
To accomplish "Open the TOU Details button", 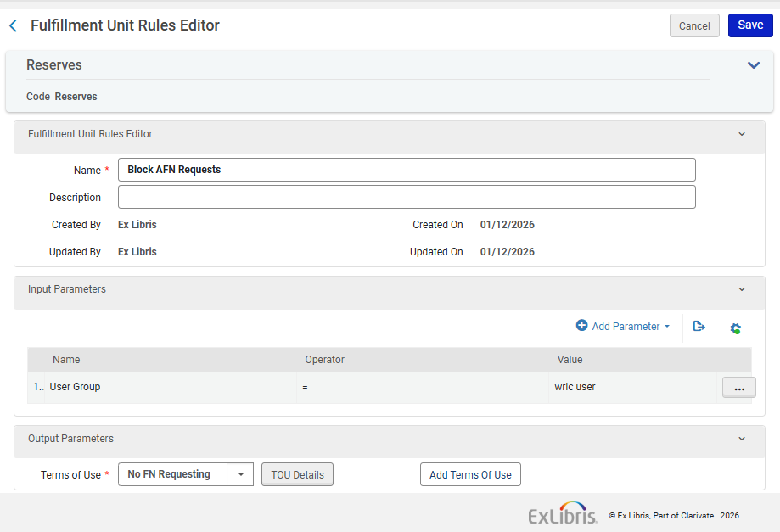I will pos(297,475).
